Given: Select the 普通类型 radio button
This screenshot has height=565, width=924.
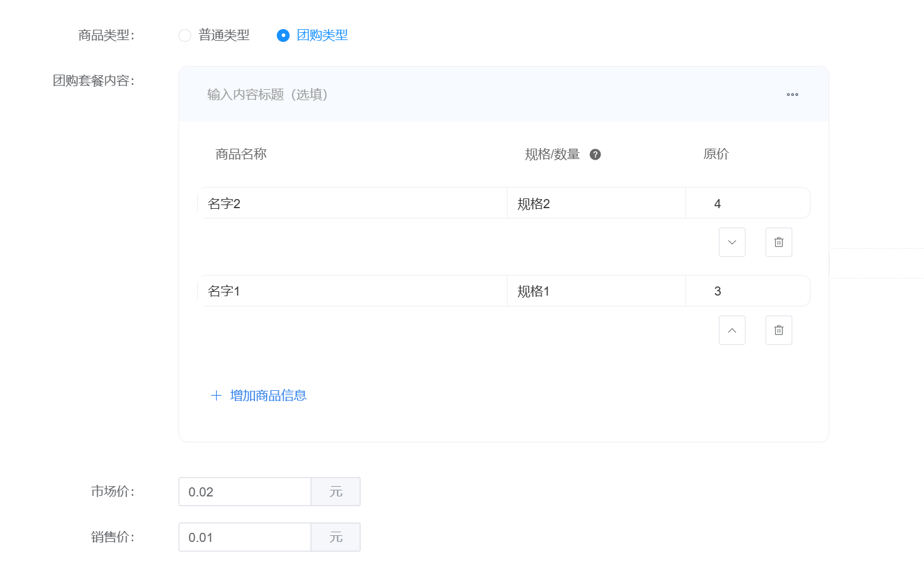Looking at the screenshot, I should point(185,36).
